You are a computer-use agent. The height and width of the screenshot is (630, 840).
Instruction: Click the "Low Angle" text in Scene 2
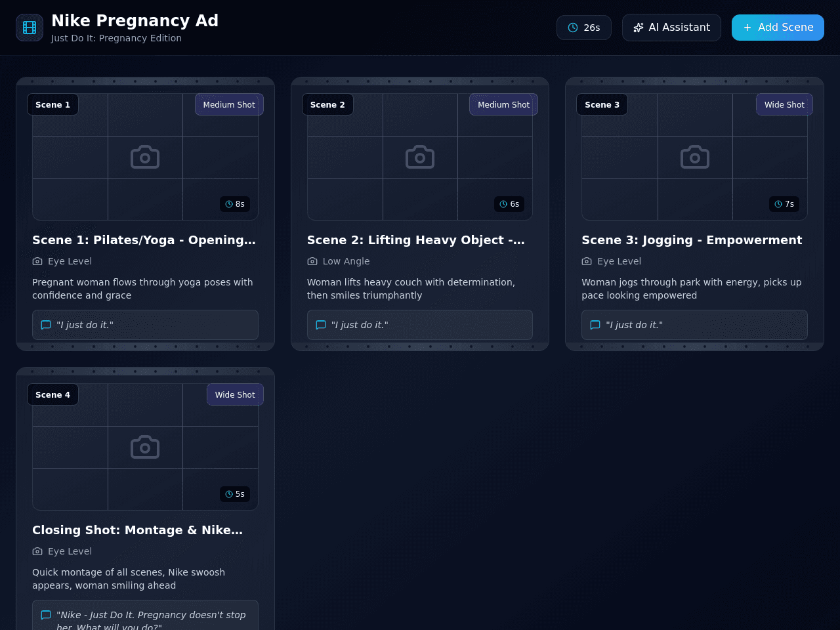(346, 261)
